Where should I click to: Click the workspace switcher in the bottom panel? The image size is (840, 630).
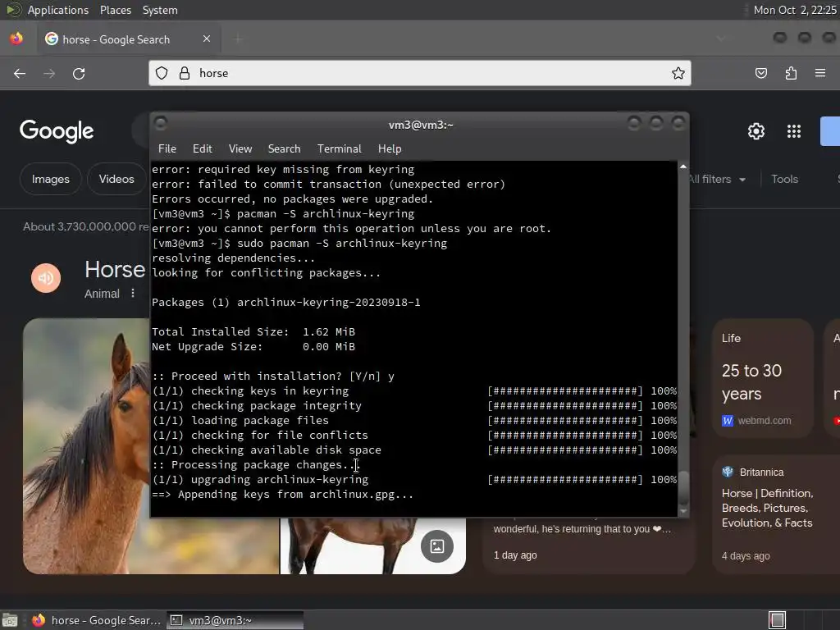pos(778,620)
